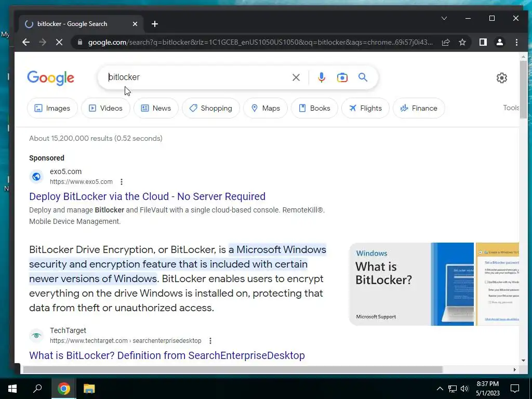Click in the bitlocker search field

pos(197,77)
